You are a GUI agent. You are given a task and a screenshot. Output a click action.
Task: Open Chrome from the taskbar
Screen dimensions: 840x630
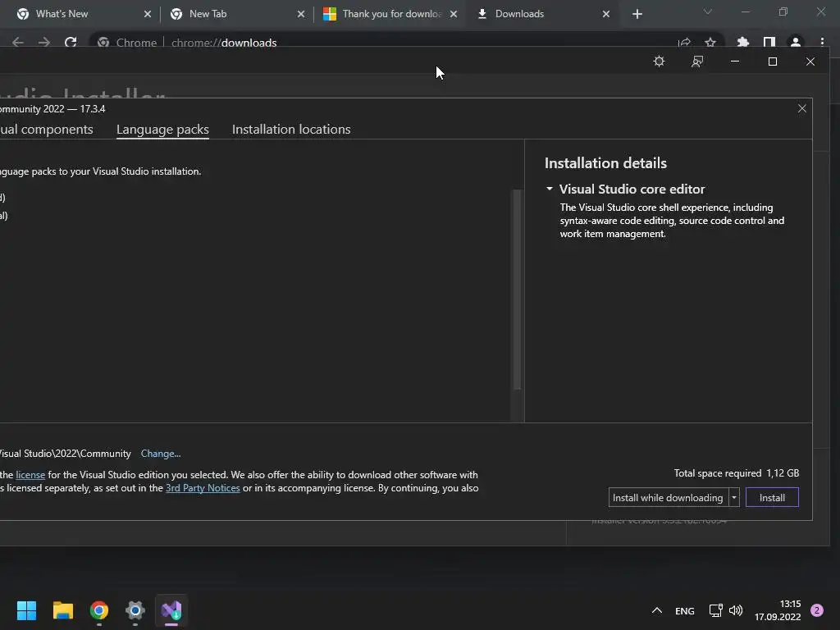pos(99,610)
